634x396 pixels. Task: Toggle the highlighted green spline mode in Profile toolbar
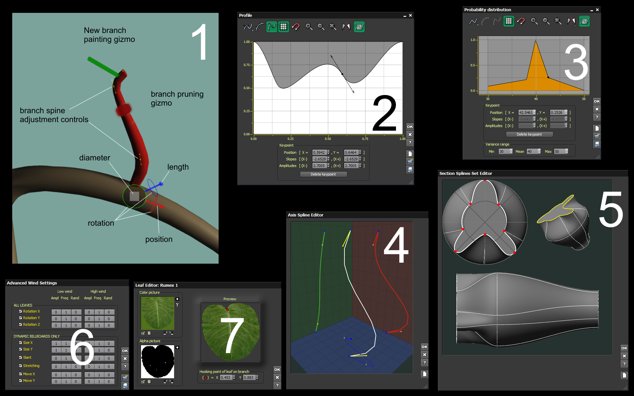click(271, 27)
